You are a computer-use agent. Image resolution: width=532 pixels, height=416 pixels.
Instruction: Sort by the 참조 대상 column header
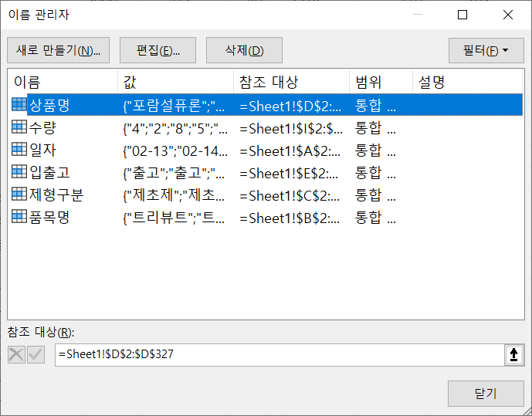pyautogui.click(x=291, y=82)
